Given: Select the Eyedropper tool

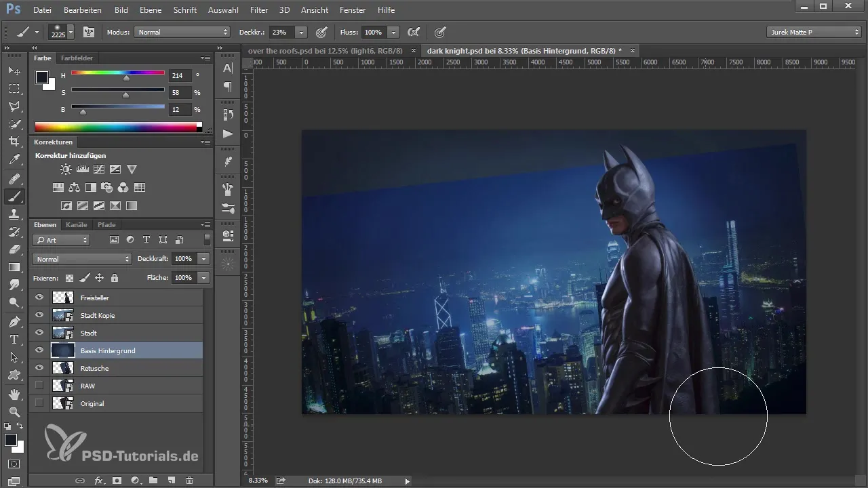Looking at the screenshot, I should tap(14, 160).
